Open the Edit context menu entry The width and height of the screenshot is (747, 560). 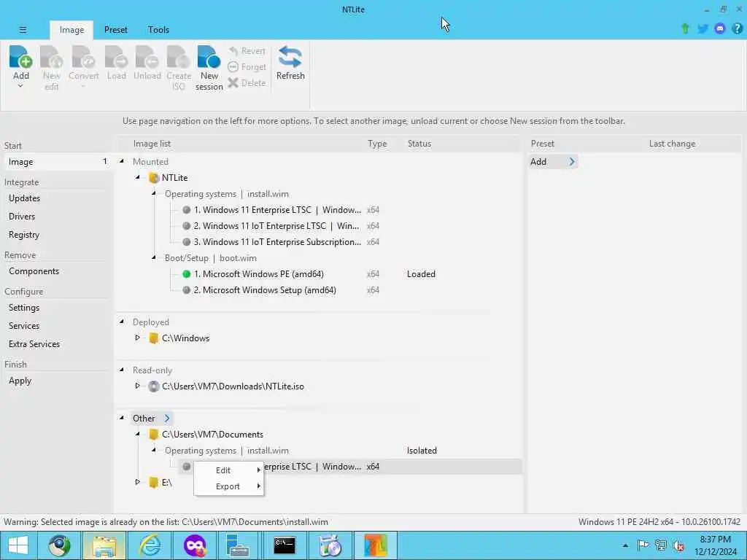[x=228, y=470]
